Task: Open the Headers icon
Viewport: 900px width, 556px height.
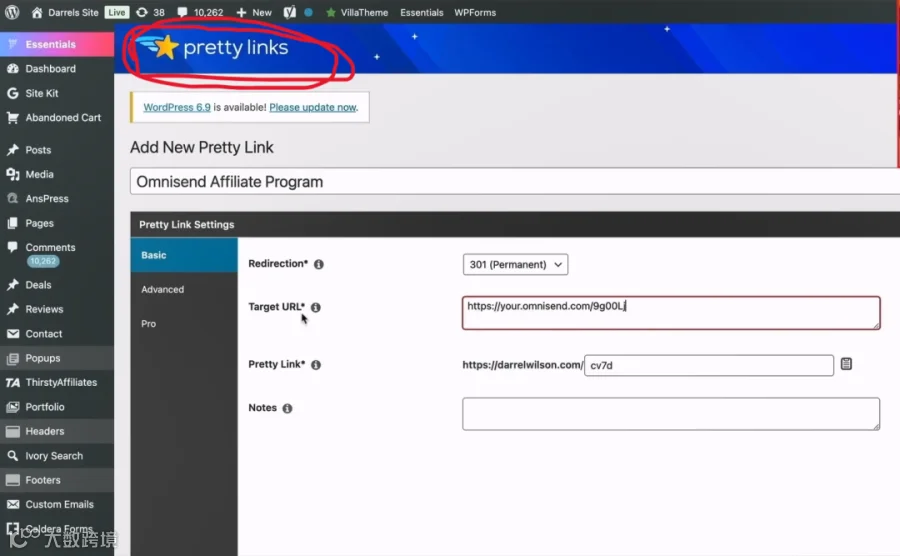Action: pos(13,431)
